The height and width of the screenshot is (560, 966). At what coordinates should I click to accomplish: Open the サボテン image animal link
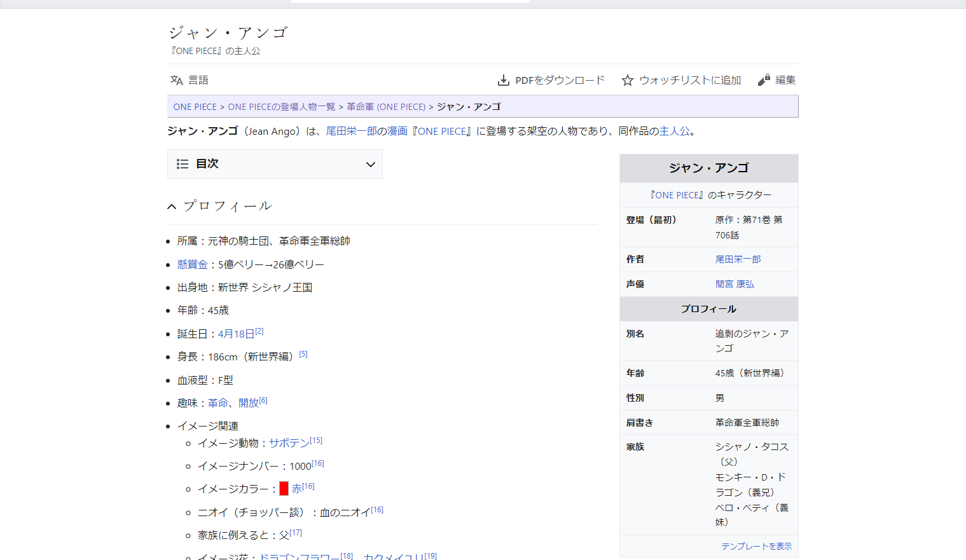tap(289, 443)
